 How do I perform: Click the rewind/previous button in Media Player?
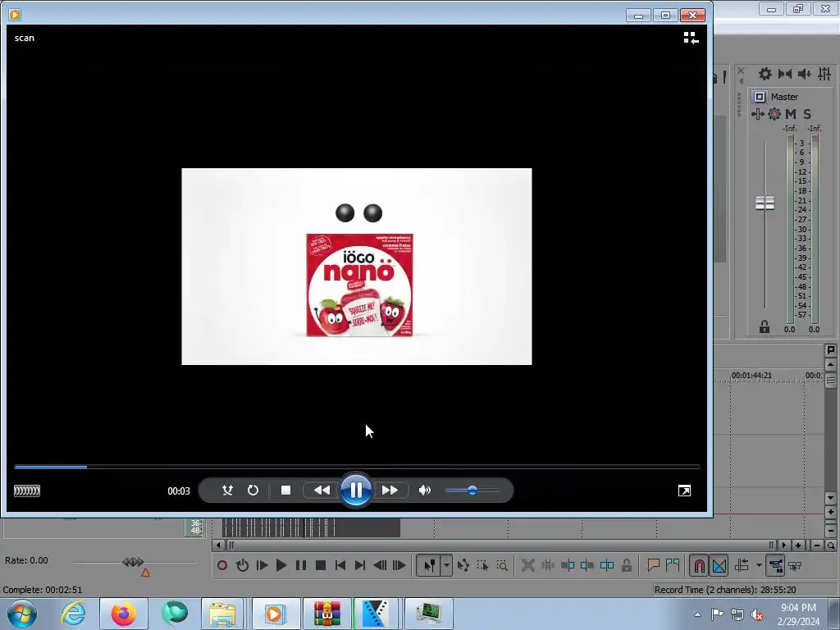tap(322, 491)
